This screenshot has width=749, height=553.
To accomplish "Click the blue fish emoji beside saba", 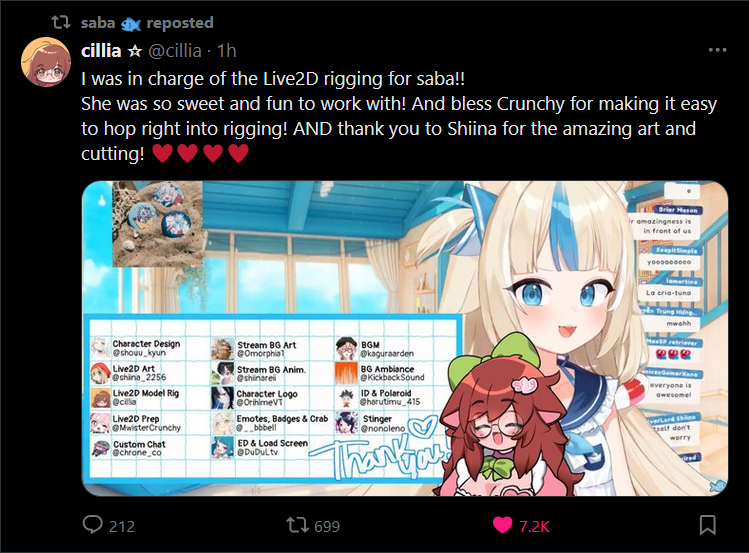I will pyautogui.click(x=130, y=24).
